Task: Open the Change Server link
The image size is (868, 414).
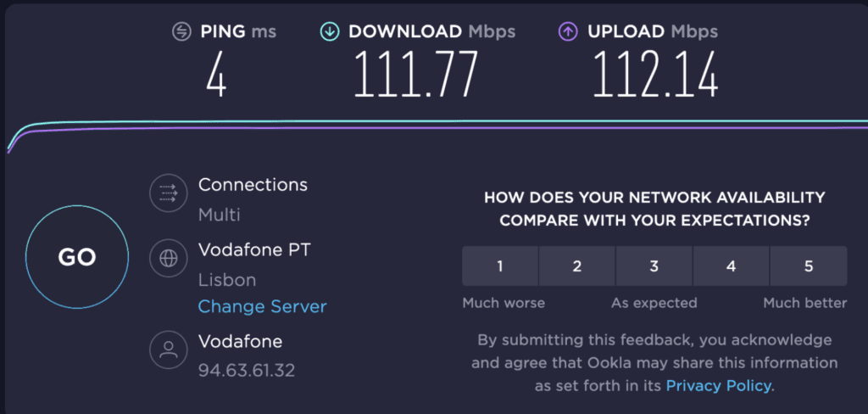Action: pyautogui.click(x=262, y=306)
